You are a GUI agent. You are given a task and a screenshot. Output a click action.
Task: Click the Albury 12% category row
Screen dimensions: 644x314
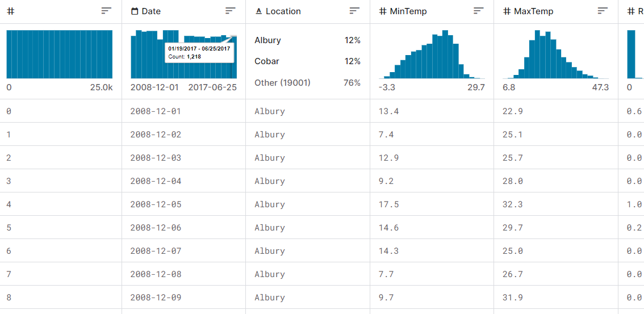(x=307, y=40)
